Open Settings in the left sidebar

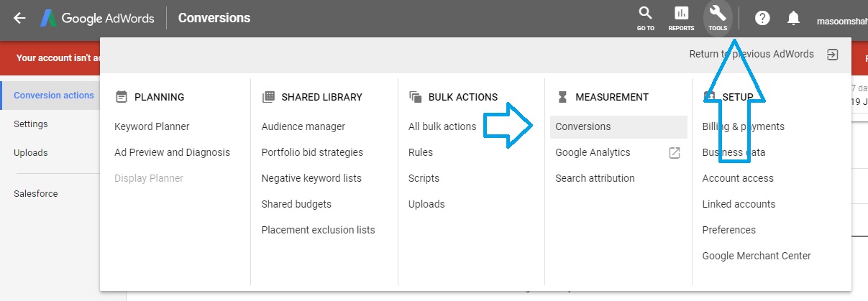[31, 124]
